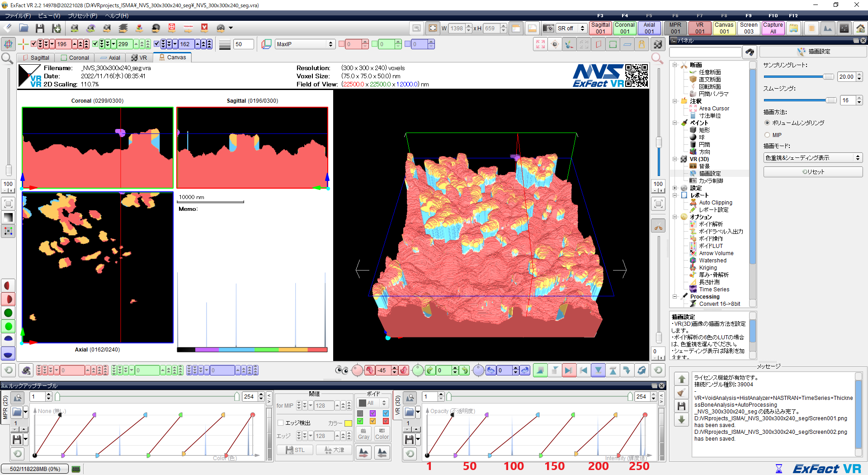868x475 pixels.
Task: Open the ヘルプ(H) menu
Action: 117,16
